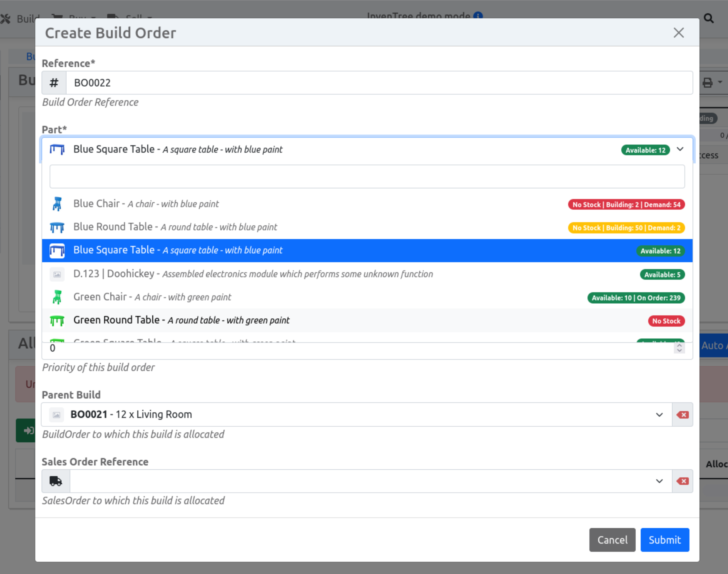This screenshot has height=574, width=728.
Task: Select the Blue Chair part icon
Action: [x=57, y=204]
